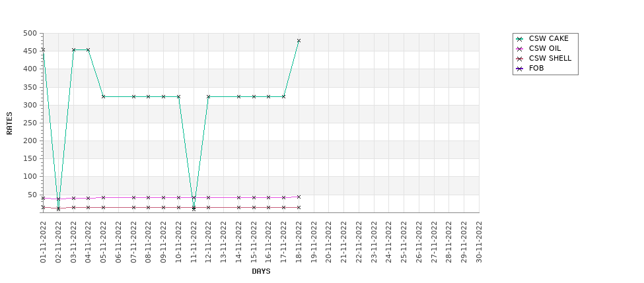Click the 25-11-2022 x-axis date label
Image resolution: width=644 pixels, height=283 pixels.
pos(404,242)
